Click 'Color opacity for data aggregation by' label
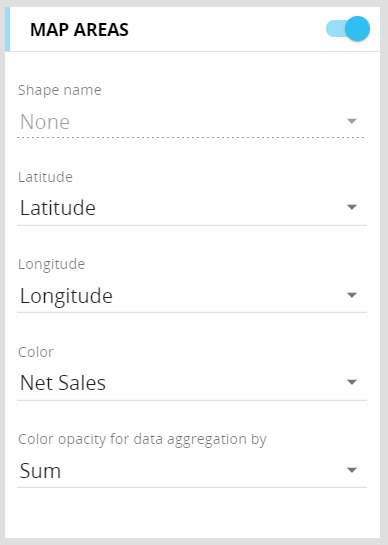This screenshot has width=388, height=545. (142, 439)
